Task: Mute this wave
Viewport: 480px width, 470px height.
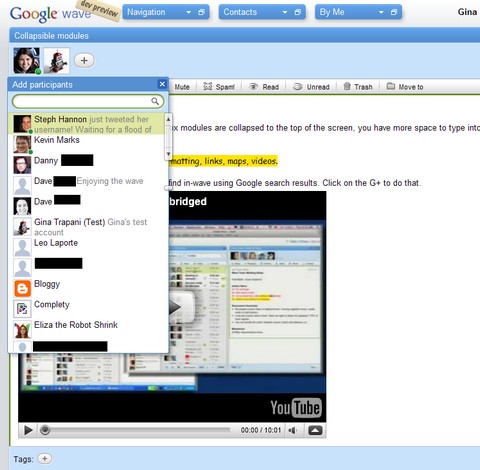Action: pyautogui.click(x=182, y=87)
